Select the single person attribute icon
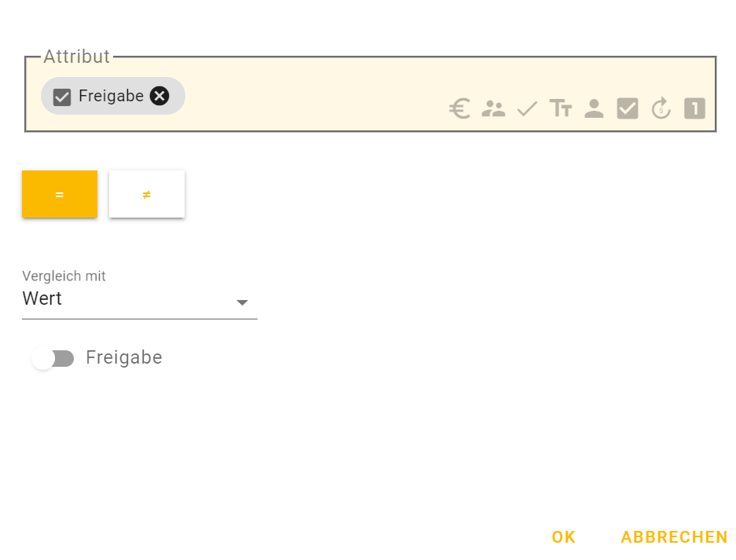The width and height of the screenshot is (736, 560). pos(594,108)
